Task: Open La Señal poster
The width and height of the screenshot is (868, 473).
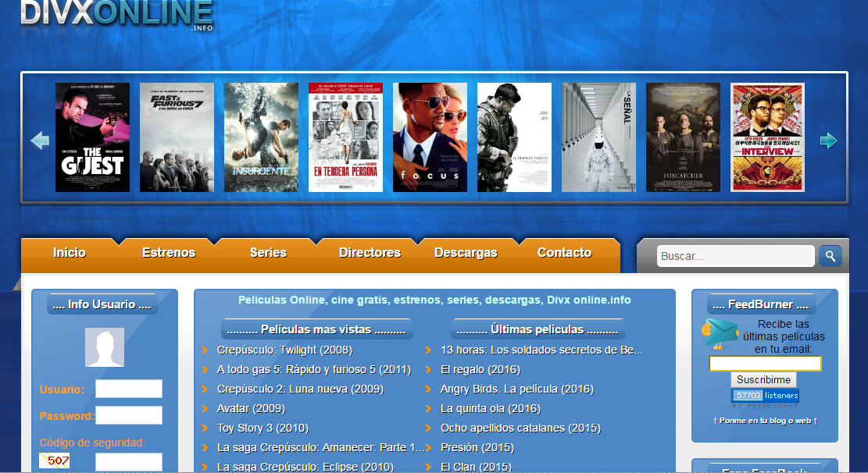Action: click(599, 137)
